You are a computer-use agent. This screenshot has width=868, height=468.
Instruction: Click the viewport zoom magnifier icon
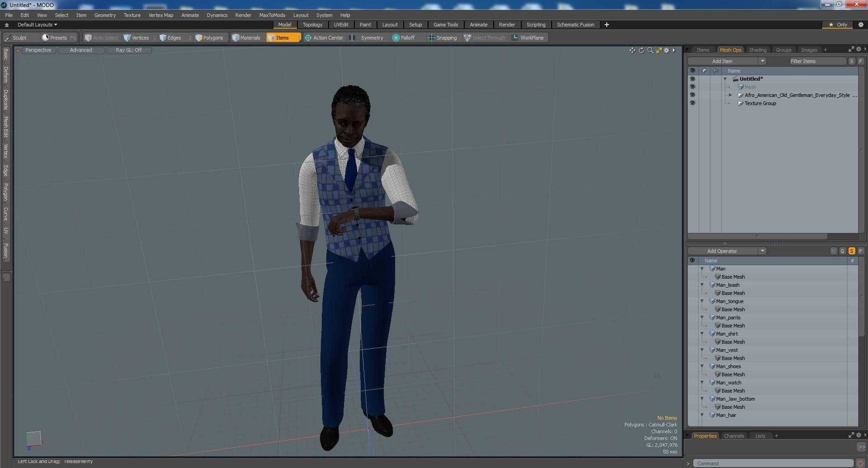650,50
